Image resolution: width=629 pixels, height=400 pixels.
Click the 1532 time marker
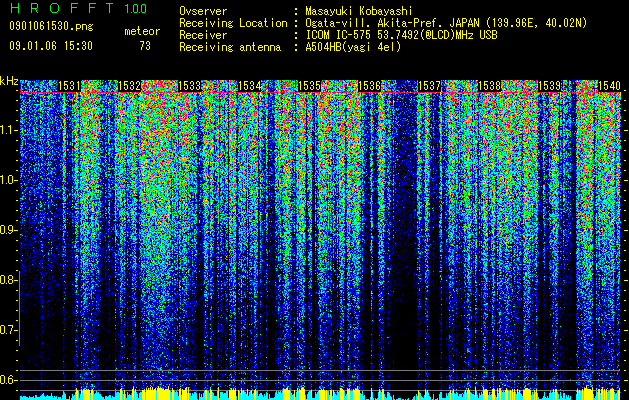click(130, 86)
